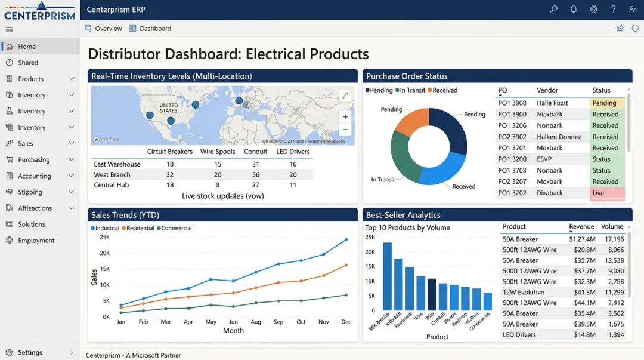Expand the Stipping sidebar section

[71, 192]
